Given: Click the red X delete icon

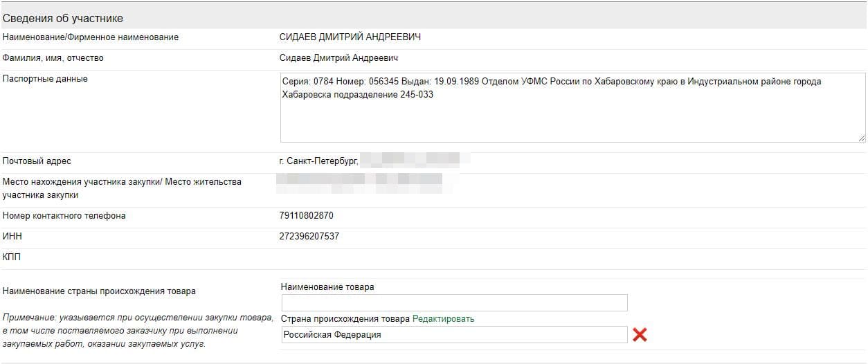Looking at the screenshot, I should tap(640, 335).
